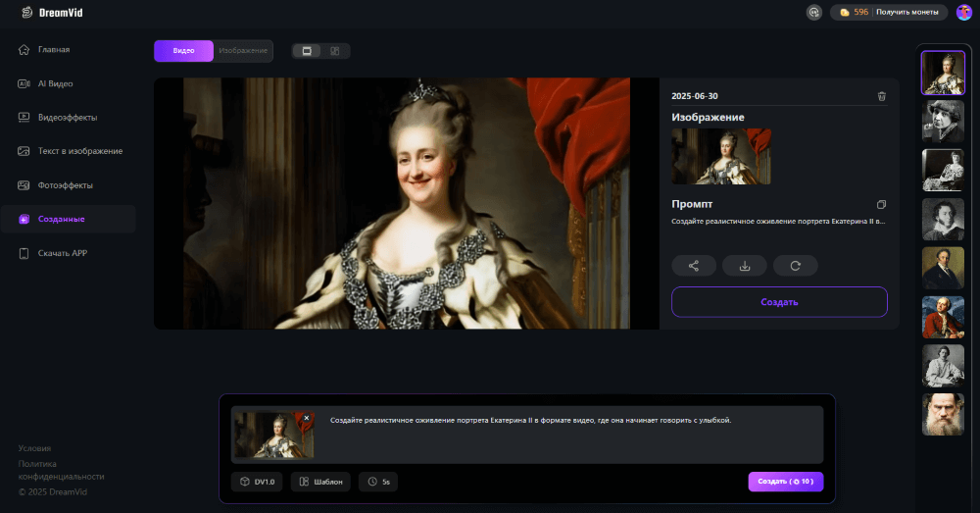Screen dimensions: 980x513
Task: Select grid-view layout toggle
Action: point(335,51)
